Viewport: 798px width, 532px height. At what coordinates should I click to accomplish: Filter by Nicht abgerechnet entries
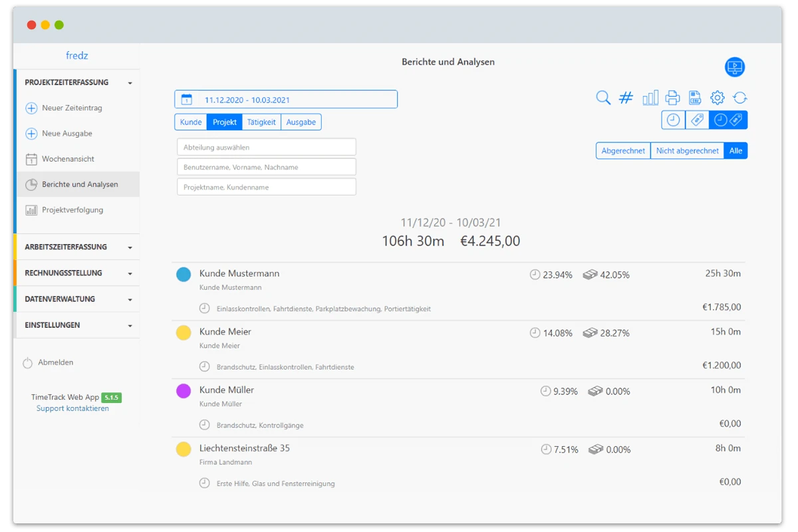pos(687,151)
